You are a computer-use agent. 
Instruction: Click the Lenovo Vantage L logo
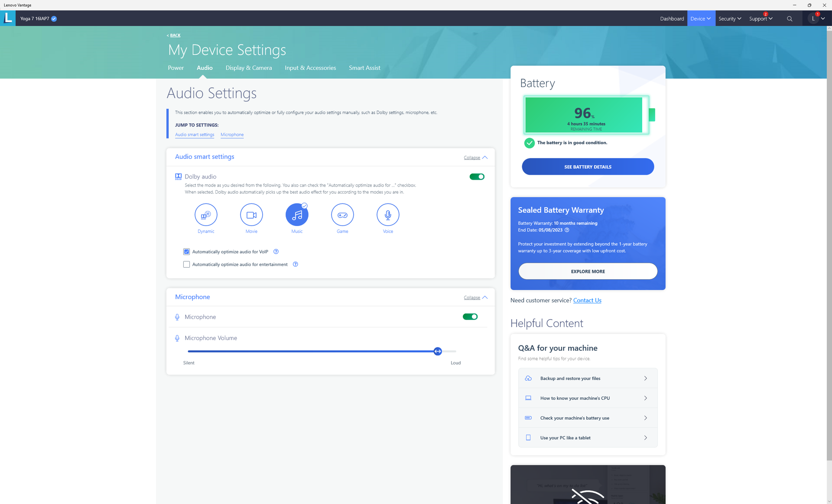(8, 18)
